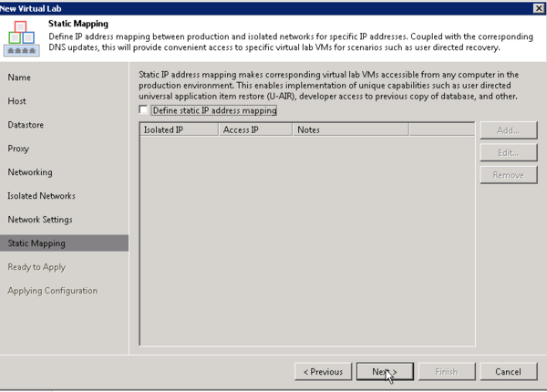Select the Host step in sidebar

(x=18, y=101)
